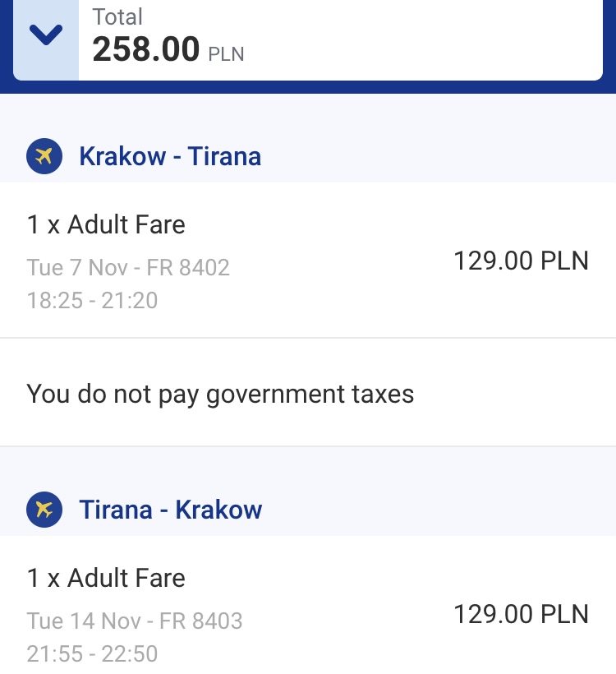Click the Tue 14 Nov - FR 8403 flight details

pos(135,621)
